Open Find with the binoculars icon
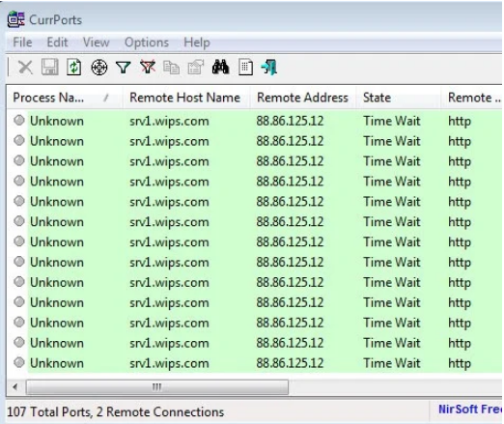 tap(221, 67)
